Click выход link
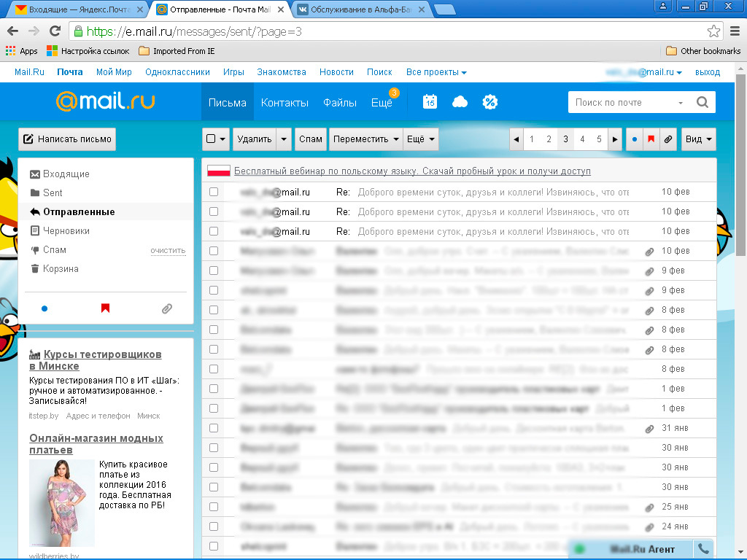 point(708,72)
